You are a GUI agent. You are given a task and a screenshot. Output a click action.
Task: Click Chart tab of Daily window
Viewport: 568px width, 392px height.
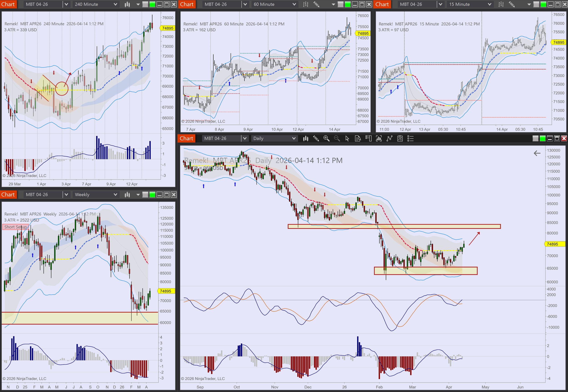186,138
